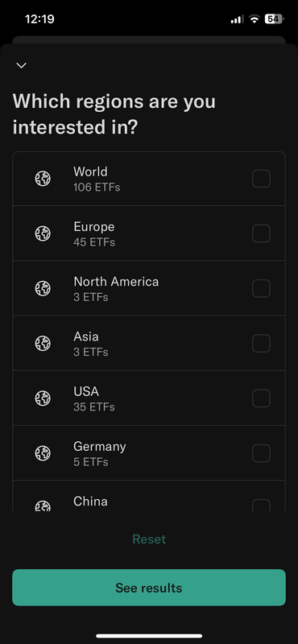298x644 pixels.
Task: Tick the Europe checkbox
Action: pos(261,233)
